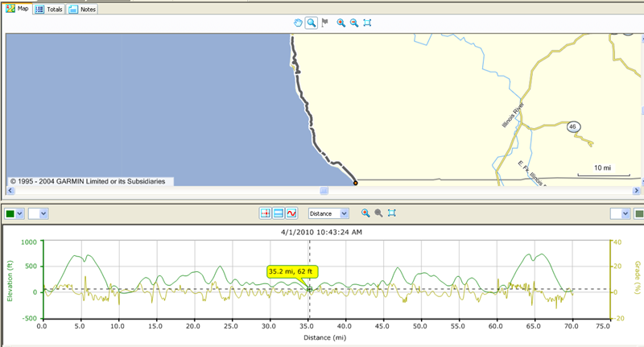Viewport: 644px width, 347px height.
Task: Click the 70.0 distance axis tick label
Action: pos(572,326)
